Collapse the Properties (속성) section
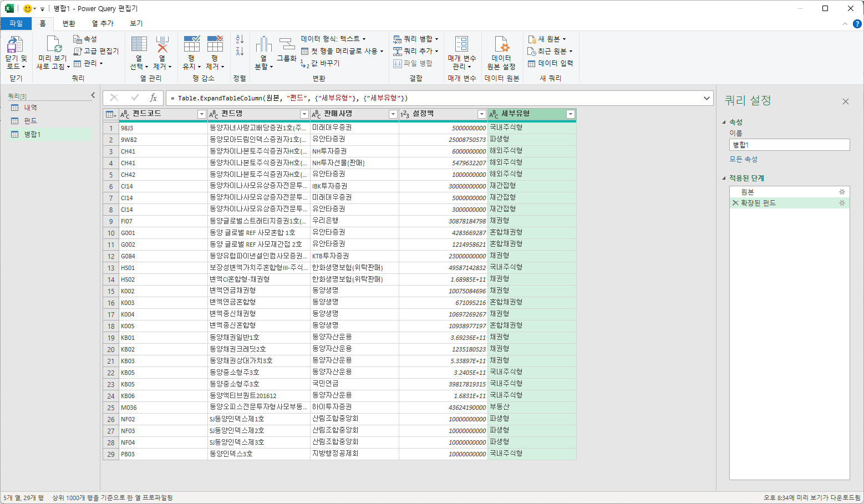 724,122
